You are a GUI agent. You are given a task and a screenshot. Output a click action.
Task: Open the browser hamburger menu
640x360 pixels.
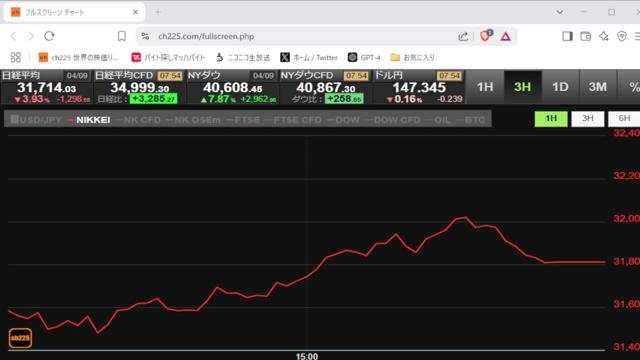[x=637, y=36]
